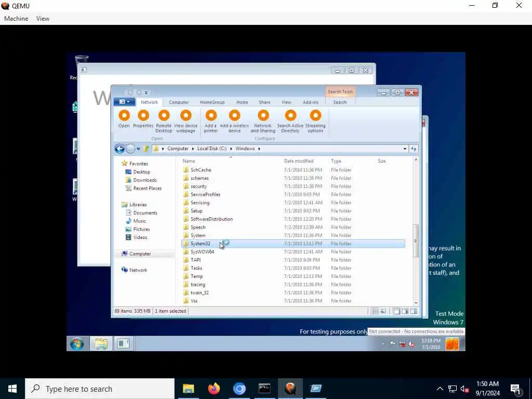Expand breadcrumb arrow after Computer
The image size is (532, 399).
[x=193, y=149]
